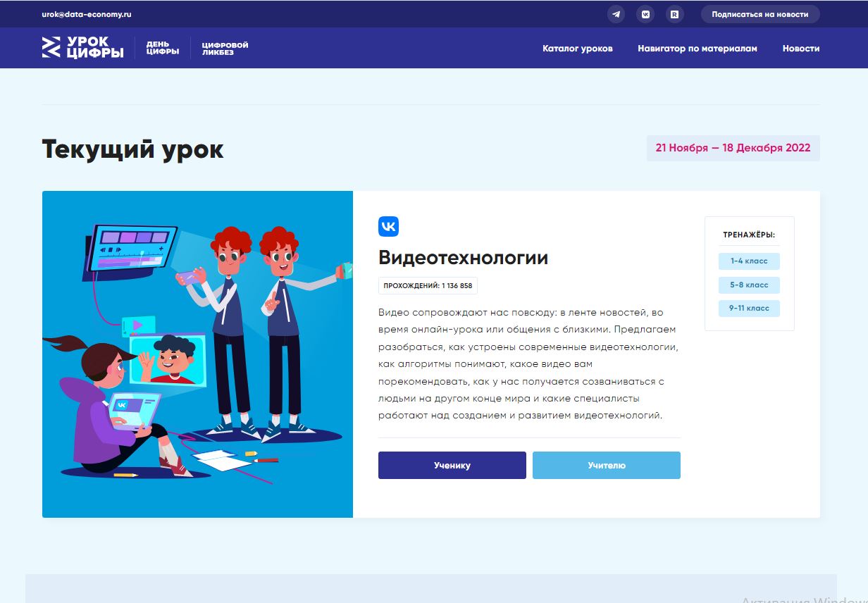Open the День Цифры logo link
868x603 pixels.
[162, 48]
